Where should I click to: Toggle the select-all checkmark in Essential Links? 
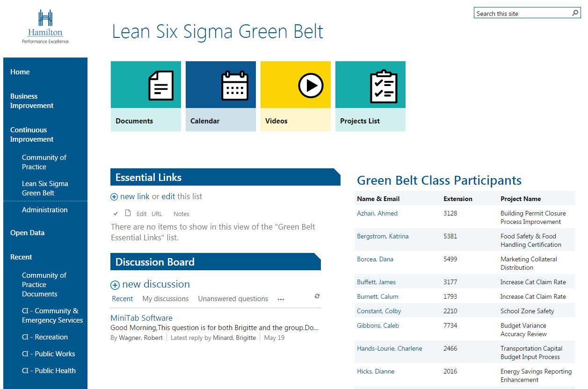[116, 214]
